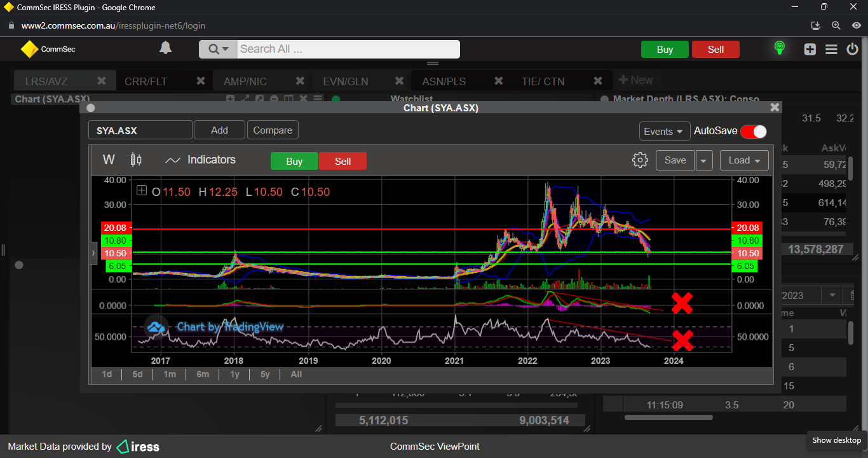Expand the Load dropdown
This screenshot has height=458, width=868.
tap(744, 160)
